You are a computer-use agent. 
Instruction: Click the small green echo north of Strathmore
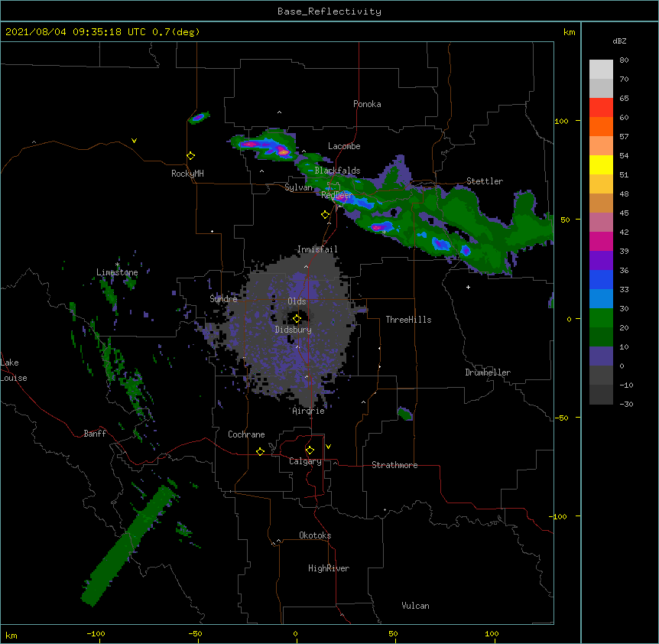point(404,414)
